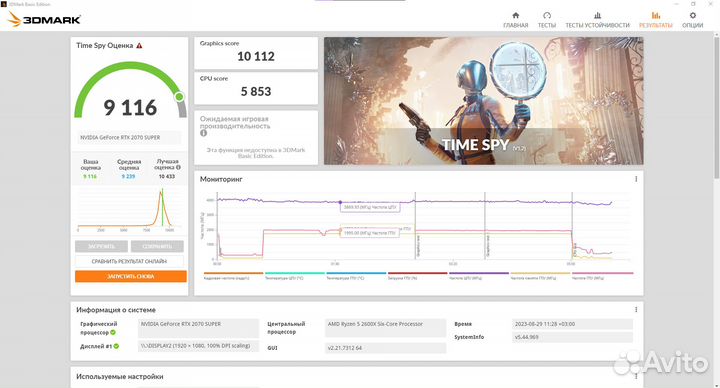The image size is (720, 388).
Task: Restore down the 3DMark window
Action: tap(693, 4)
